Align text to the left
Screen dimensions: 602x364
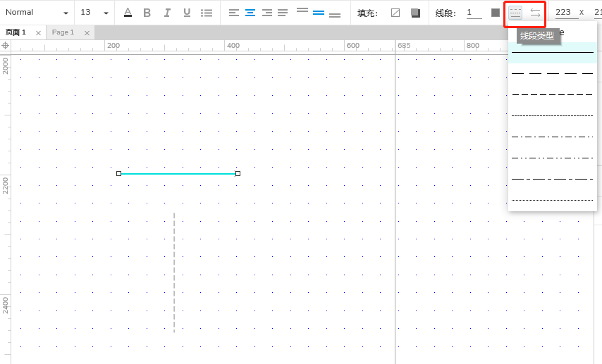click(x=233, y=13)
